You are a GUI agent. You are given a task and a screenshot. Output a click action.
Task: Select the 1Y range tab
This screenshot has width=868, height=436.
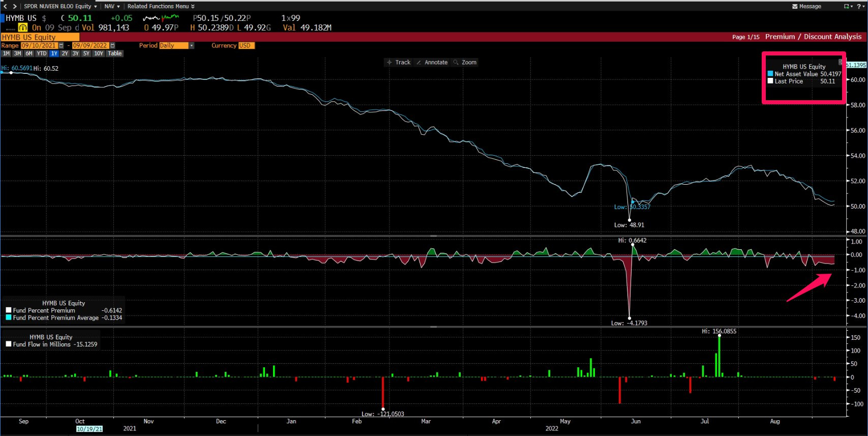pyautogui.click(x=54, y=53)
